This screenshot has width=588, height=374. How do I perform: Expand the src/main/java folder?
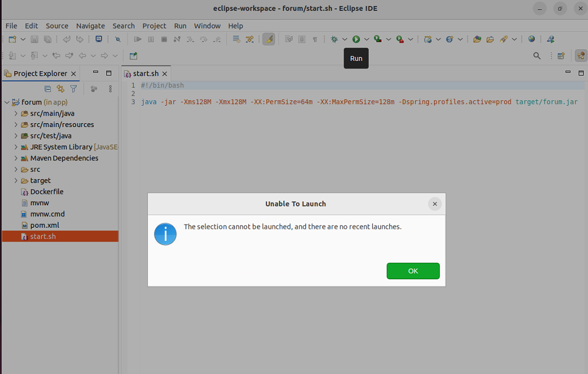[16, 113]
